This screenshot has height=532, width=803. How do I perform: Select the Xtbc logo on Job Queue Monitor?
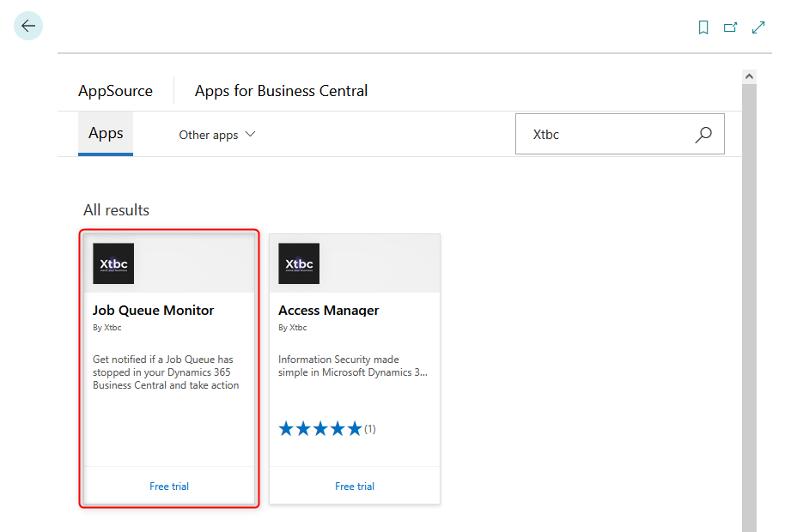(x=113, y=263)
